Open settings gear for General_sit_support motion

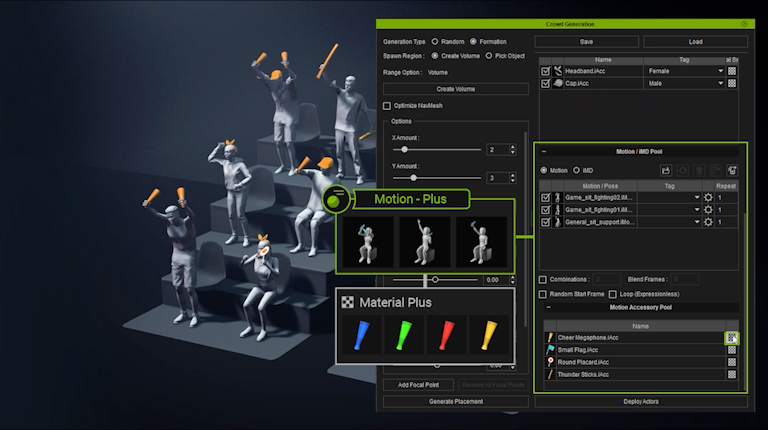708,222
